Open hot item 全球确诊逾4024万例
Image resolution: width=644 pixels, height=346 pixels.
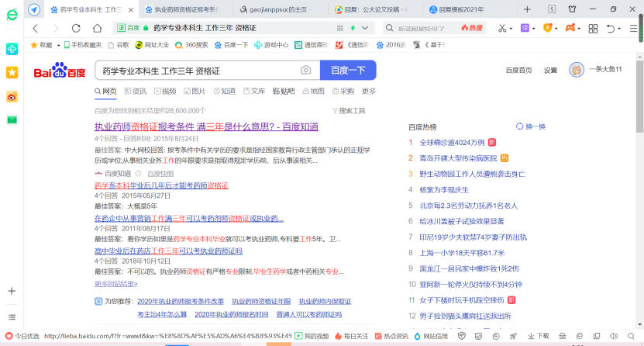point(452,143)
